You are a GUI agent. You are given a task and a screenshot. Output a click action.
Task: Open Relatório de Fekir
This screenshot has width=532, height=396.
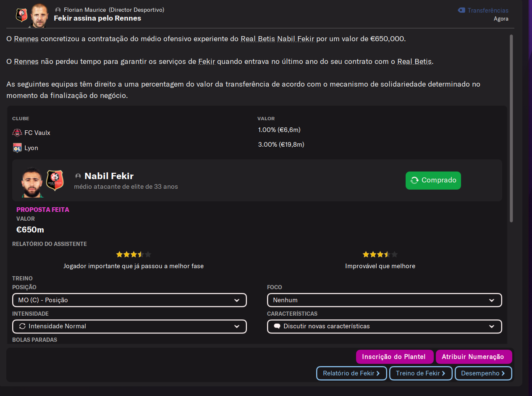(x=351, y=373)
